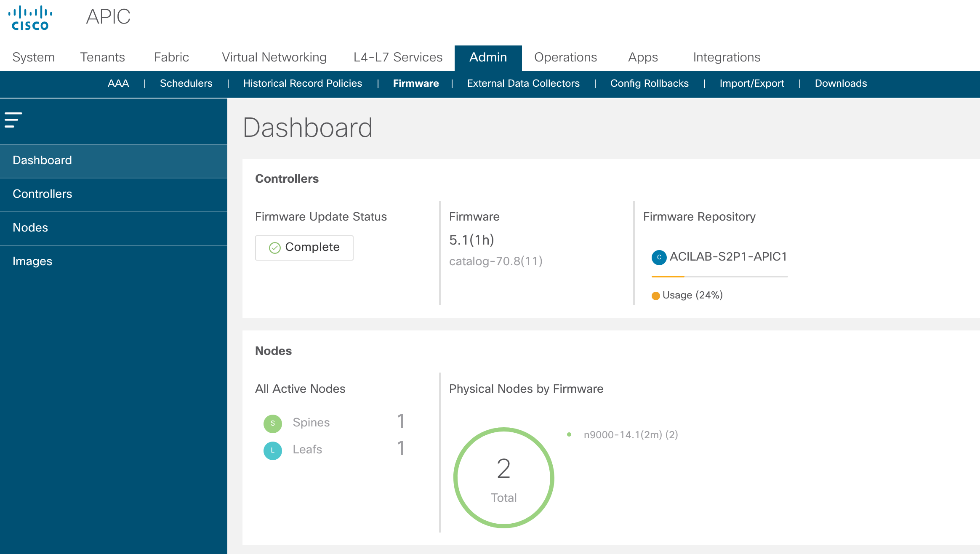
Task: Click the Leafs count row
Action: tap(335, 449)
